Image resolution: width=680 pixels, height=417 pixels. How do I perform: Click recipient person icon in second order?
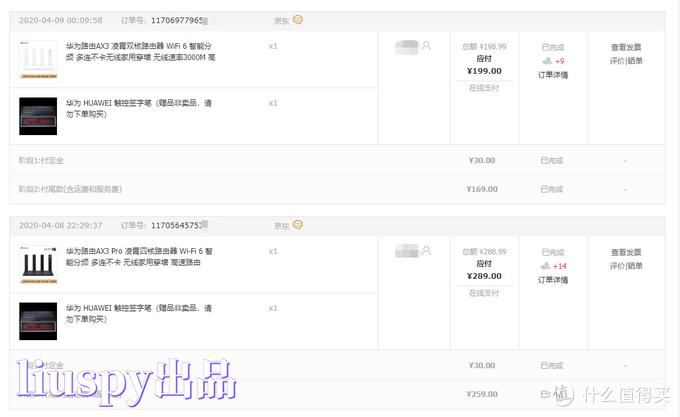coord(426,251)
